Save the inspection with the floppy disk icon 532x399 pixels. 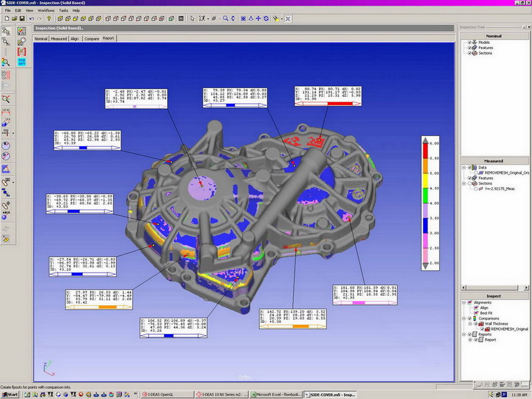click(x=22, y=19)
